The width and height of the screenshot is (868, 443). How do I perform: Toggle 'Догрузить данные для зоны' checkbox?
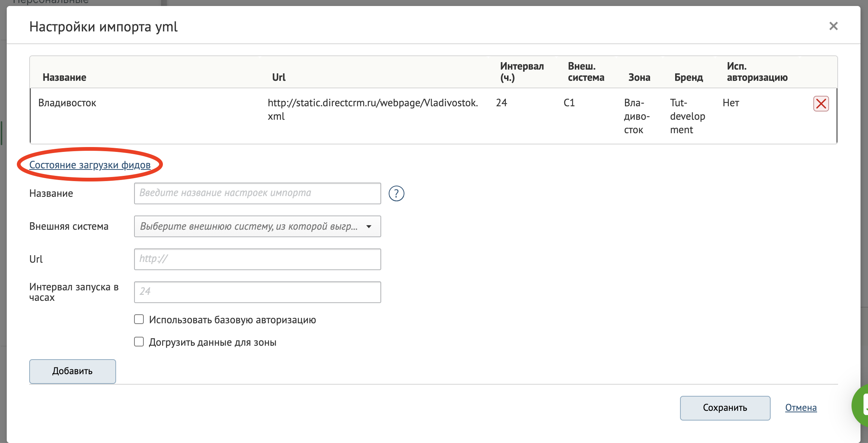point(139,342)
